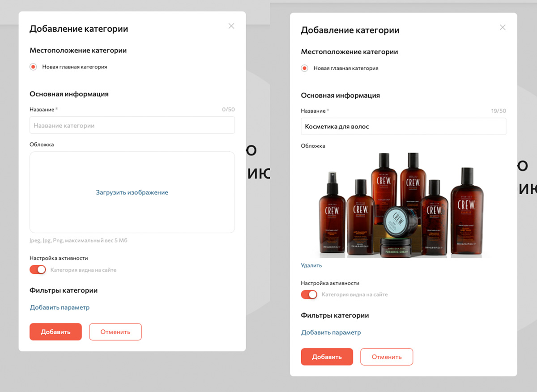The width and height of the screenshot is (537, 392).
Task: Close the left empty category dialog
Action: (x=231, y=26)
